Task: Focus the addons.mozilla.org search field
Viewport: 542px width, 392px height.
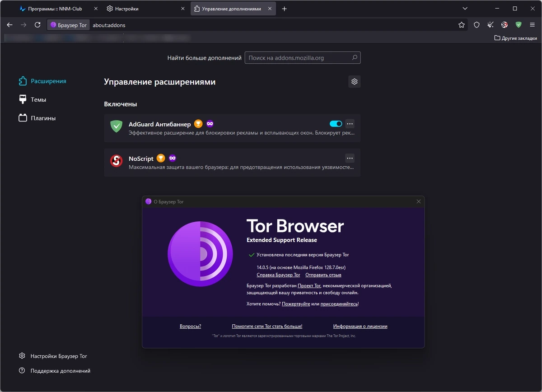Action: [303, 58]
